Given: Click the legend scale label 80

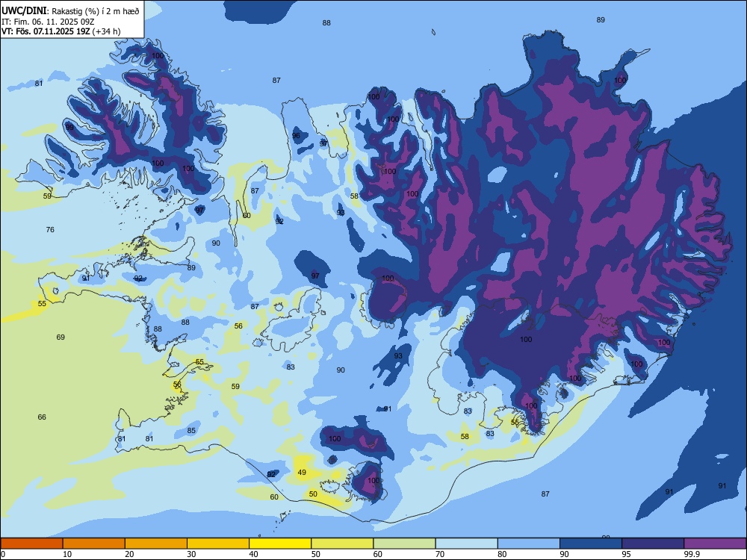Looking at the screenshot, I should (502, 554).
